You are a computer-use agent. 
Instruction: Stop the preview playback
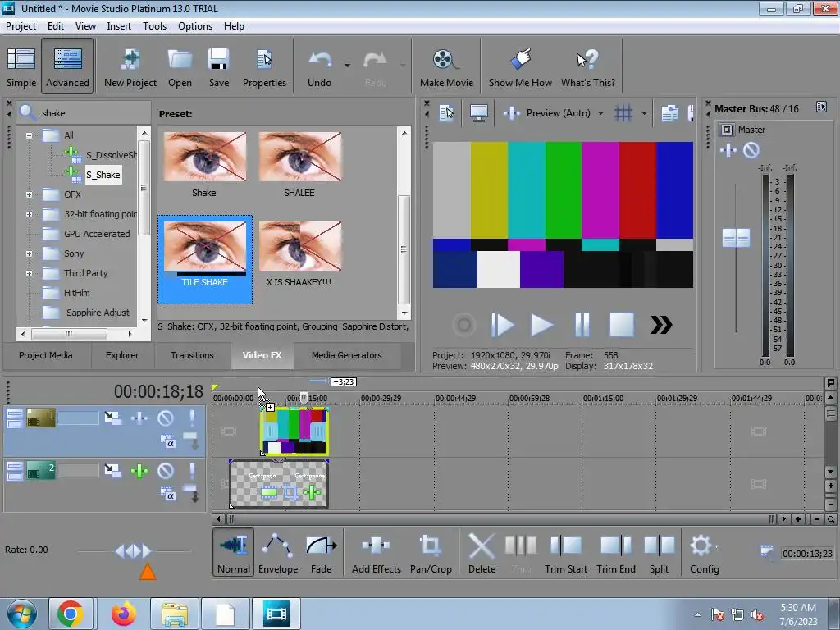click(622, 325)
